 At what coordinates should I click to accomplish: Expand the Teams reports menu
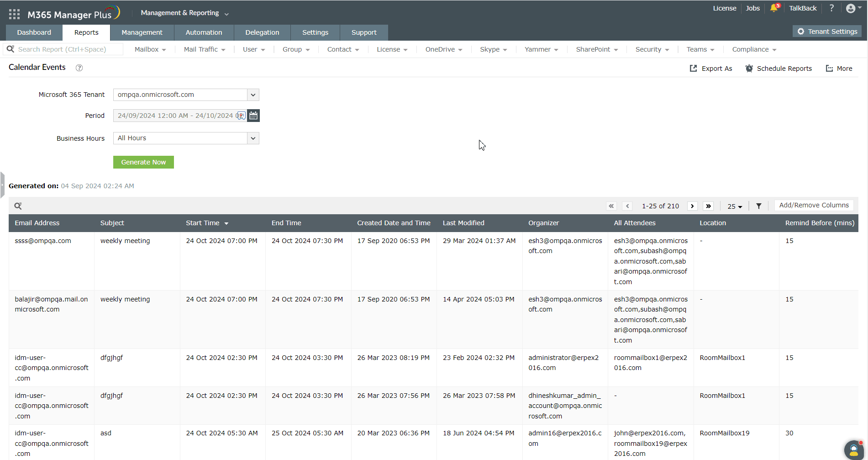click(700, 49)
